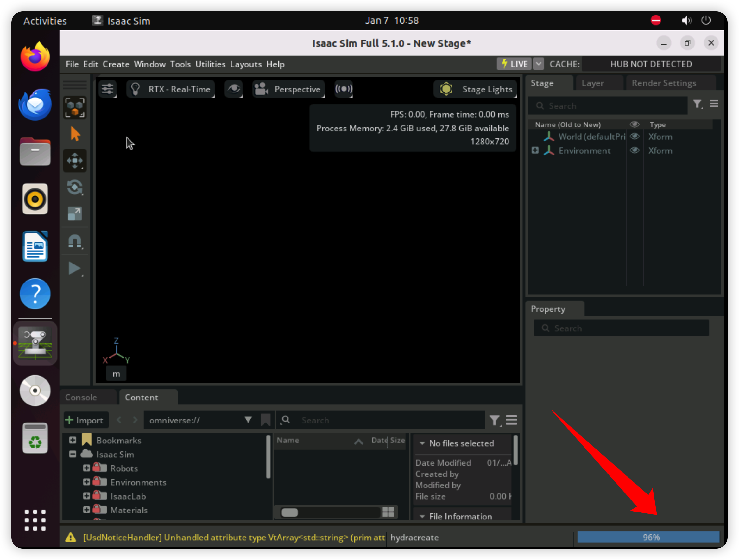Select the Rotate tool in the toolbar

(74, 187)
